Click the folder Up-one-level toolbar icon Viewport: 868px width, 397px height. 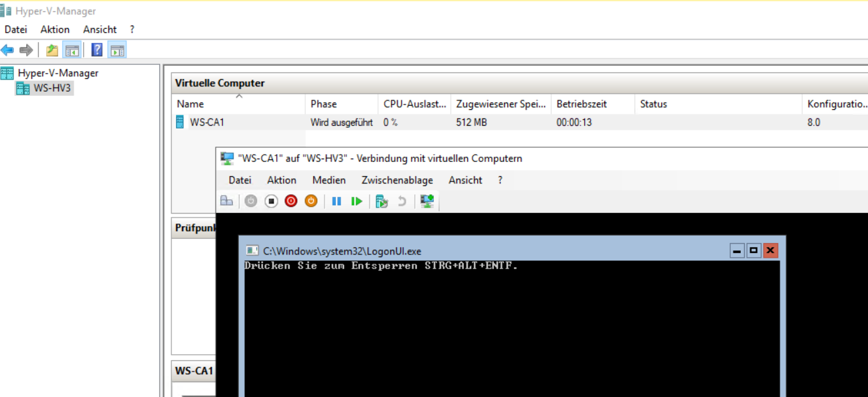[x=52, y=50]
